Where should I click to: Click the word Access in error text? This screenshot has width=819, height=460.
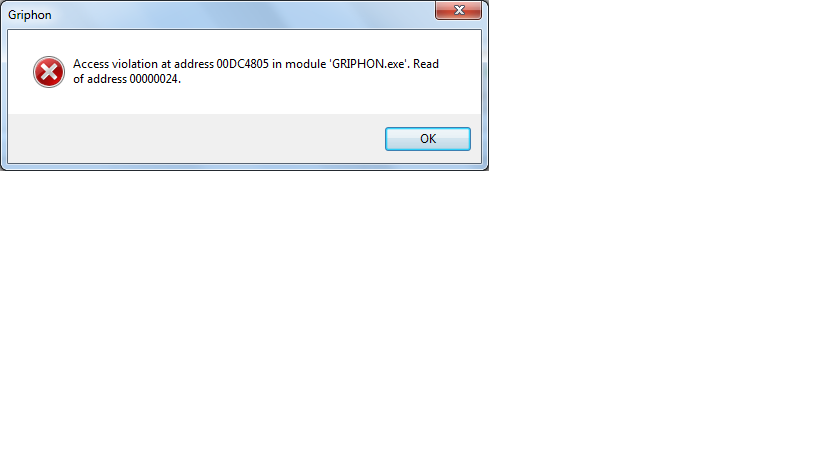point(91,64)
